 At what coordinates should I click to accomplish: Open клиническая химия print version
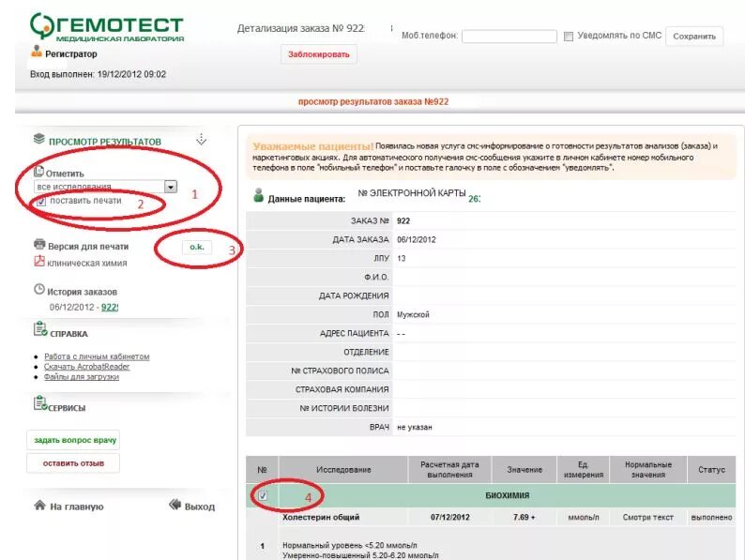[x=87, y=264]
